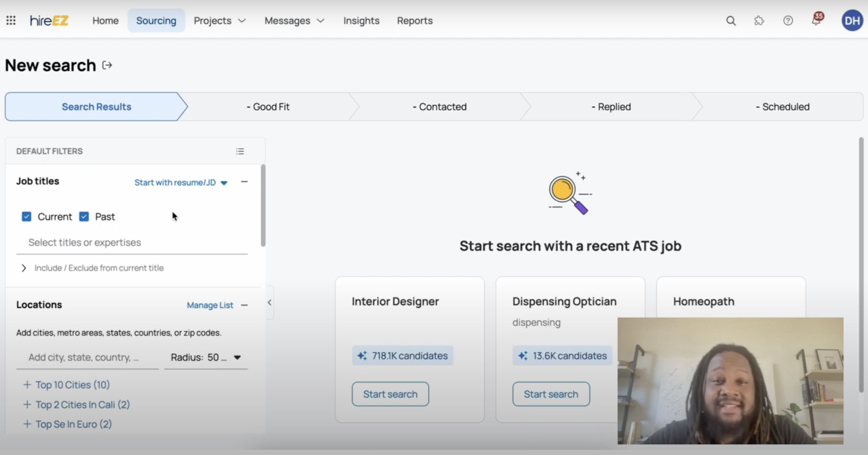Screen dimensions: 868x455
Task: Open Start with resume/JD dropdown
Action: [181, 182]
